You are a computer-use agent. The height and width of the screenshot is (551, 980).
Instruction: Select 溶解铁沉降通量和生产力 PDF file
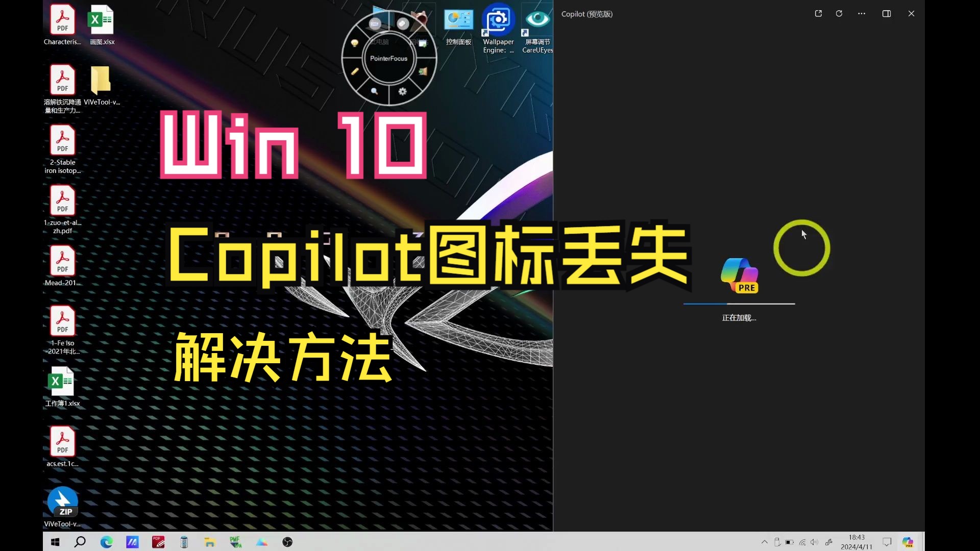click(x=62, y=89)
